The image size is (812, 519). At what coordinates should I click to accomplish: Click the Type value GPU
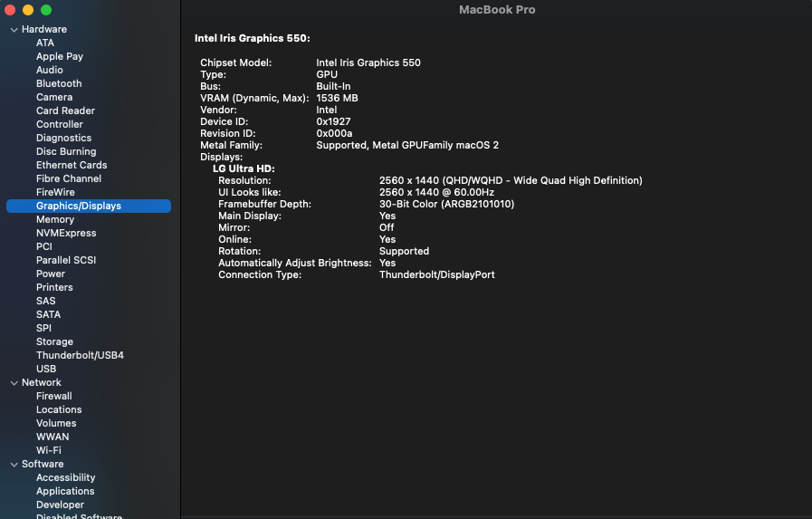pos(327,74)
